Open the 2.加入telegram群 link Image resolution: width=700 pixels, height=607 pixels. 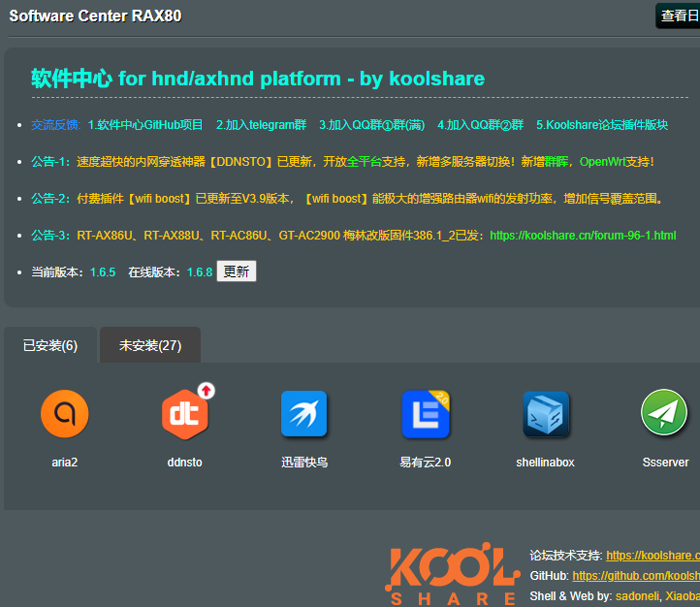coord(261,124)
